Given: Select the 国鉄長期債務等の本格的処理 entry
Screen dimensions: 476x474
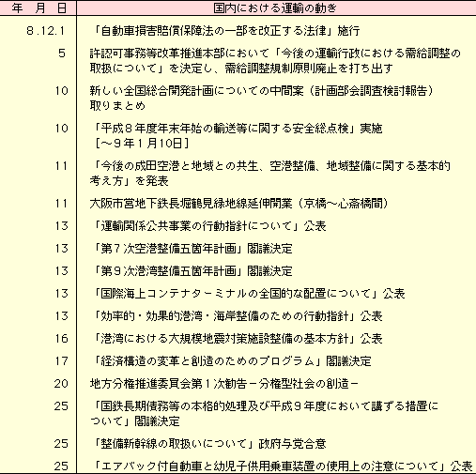Looking at the screenshot, I should [x=264, y=414].
